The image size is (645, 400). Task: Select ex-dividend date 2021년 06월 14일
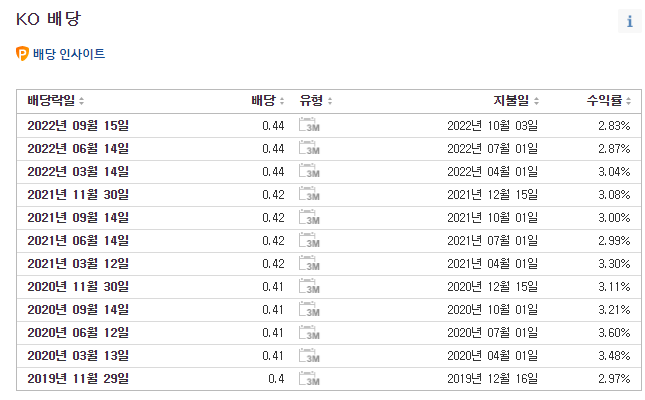click(78, 241)
